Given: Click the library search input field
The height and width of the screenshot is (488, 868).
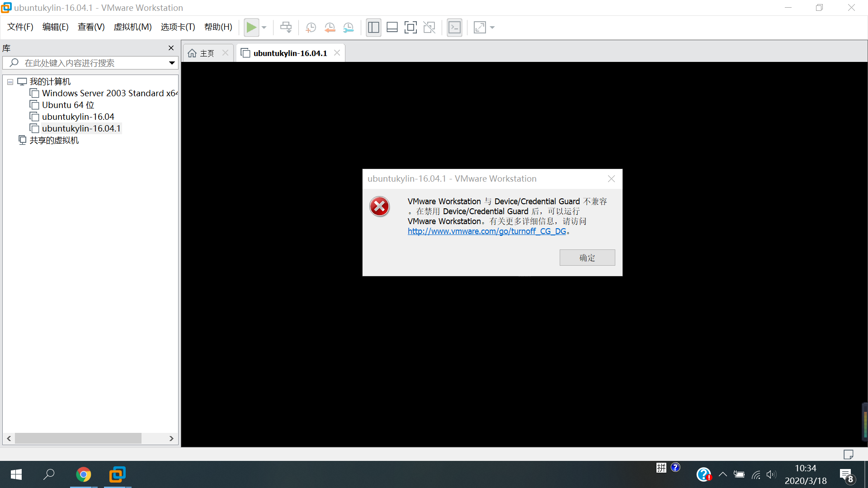Looking at the screenshot, I should pyautogui.click(x=90, y=63).
